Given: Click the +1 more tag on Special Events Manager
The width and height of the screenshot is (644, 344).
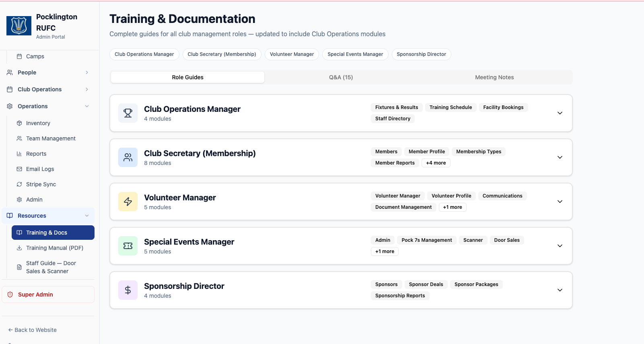Looking at the screenshot, I should click(385, 251).
